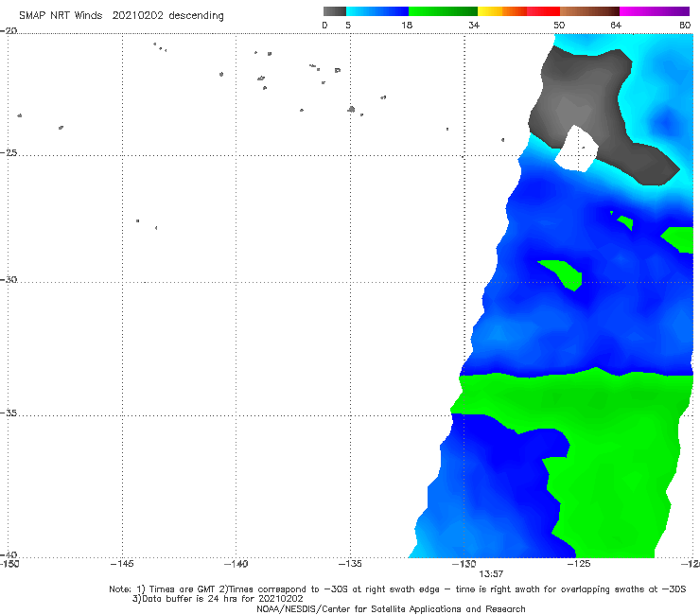Click the green segment of the color scale
This screenshot has width=700, height=615.
[443, 11]
